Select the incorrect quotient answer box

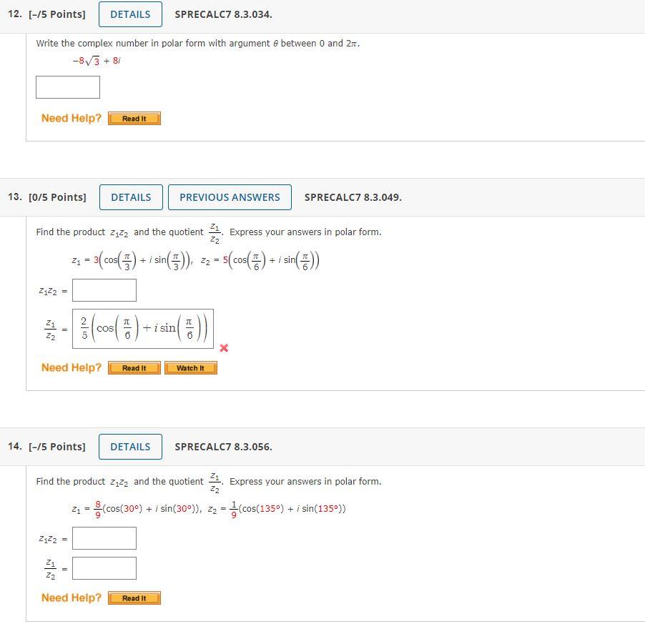pos(143,327)
